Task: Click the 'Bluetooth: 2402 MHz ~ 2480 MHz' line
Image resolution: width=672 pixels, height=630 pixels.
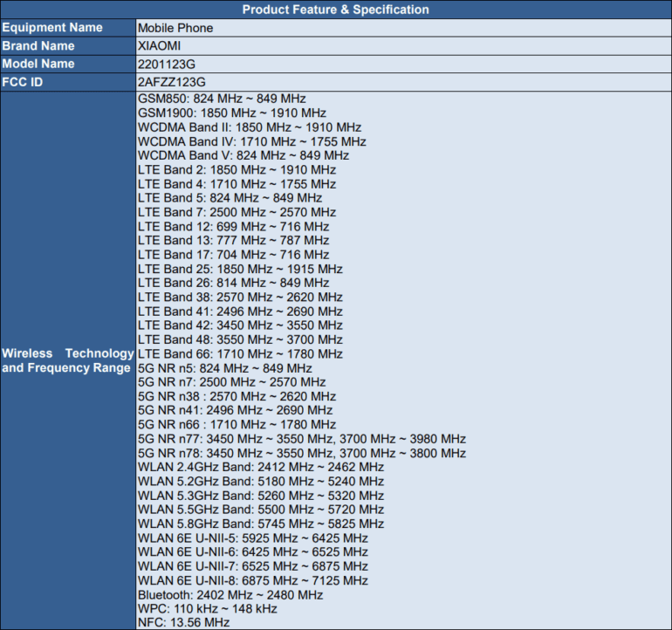Action: coord(230,595)
